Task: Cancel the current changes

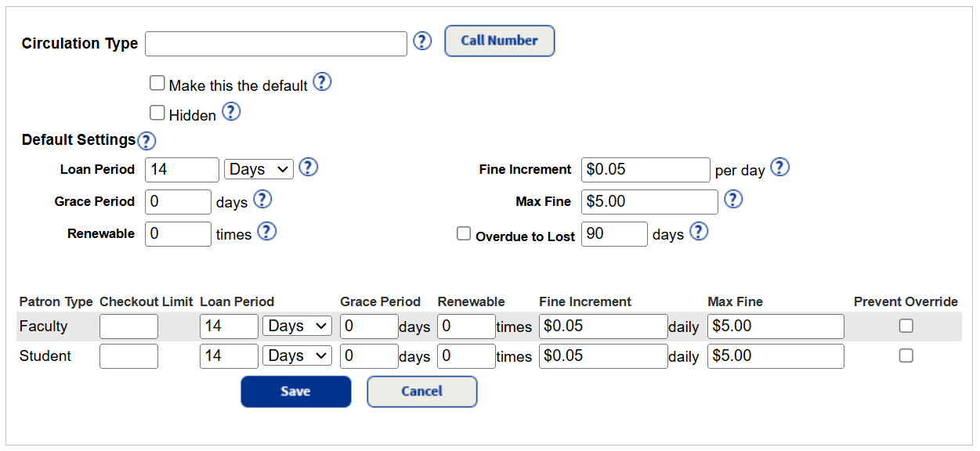Action: (421, 391)
